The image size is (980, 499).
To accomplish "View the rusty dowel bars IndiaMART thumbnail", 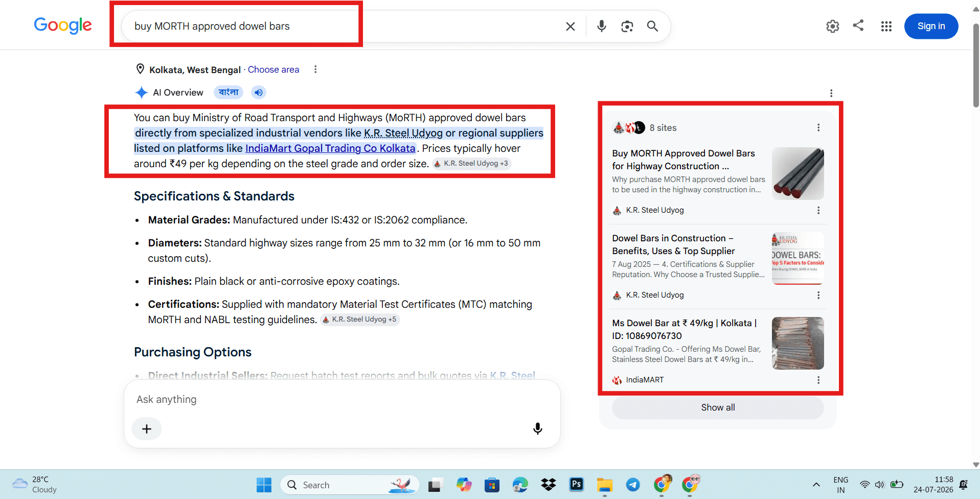I will 797,343.
